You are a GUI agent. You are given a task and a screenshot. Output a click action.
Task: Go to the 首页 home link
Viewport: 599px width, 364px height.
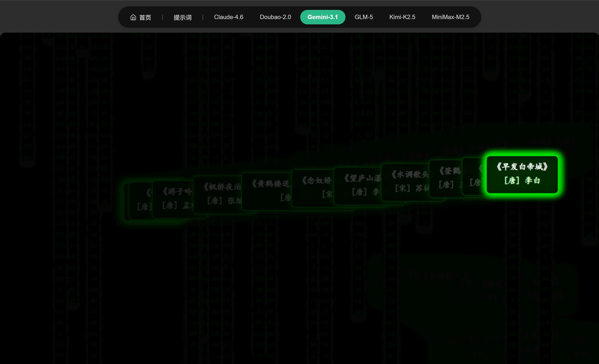145,17
